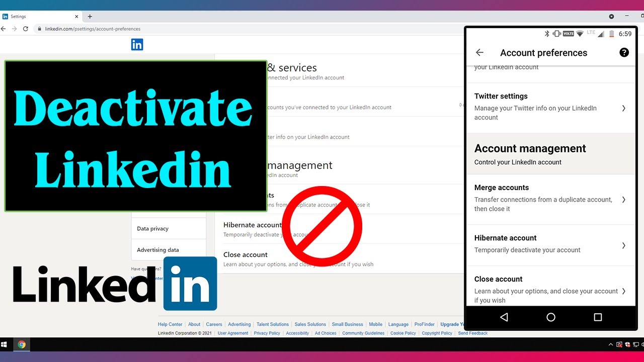Click the Bluetooth icon in phone status bar

(x=547, y=34)
